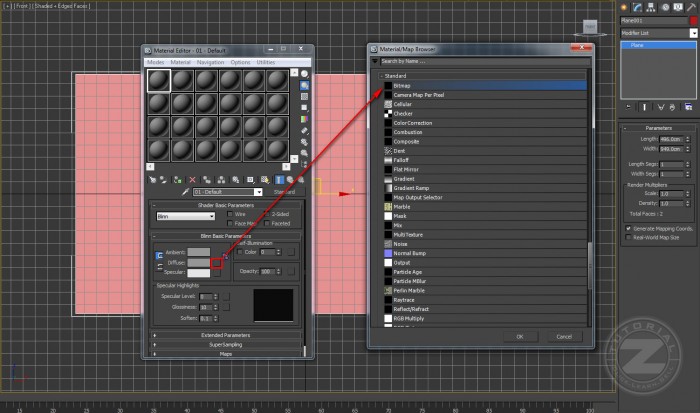Viewport: 700px width, 413px height.
Task: Click the Search by Name field
Action: point(480,61)
